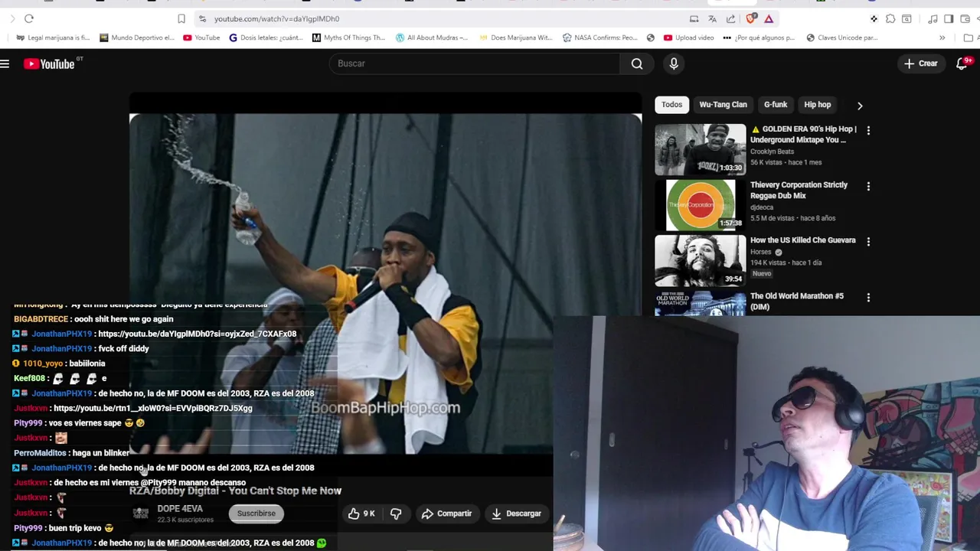
Task: Reload the page with the refresh icon
Action: pos(29,18)
